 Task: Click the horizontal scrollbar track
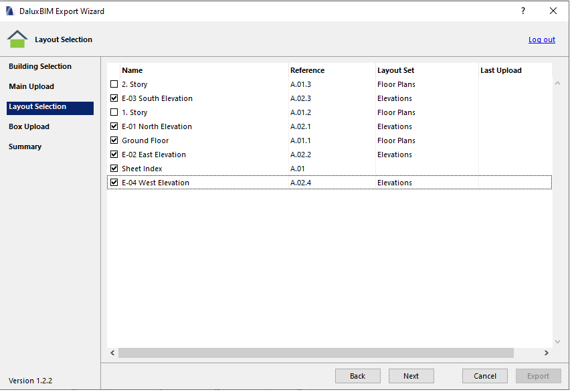(x=527, y=353)
